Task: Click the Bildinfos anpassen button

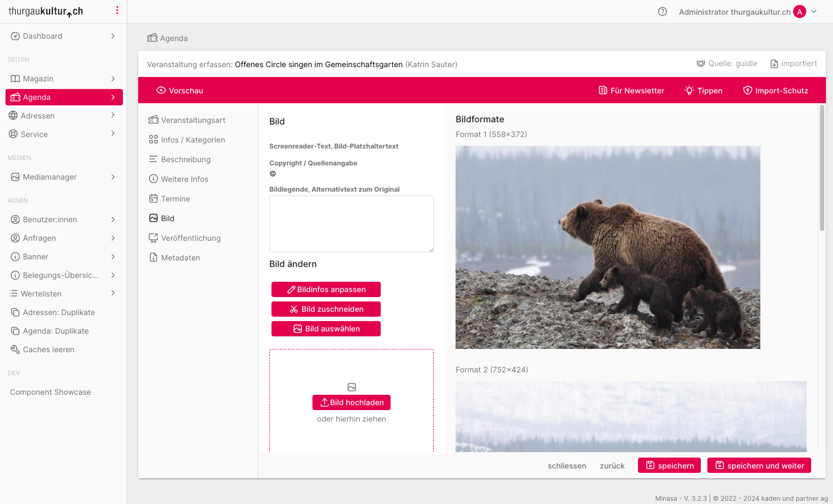Action: point(326,289)
